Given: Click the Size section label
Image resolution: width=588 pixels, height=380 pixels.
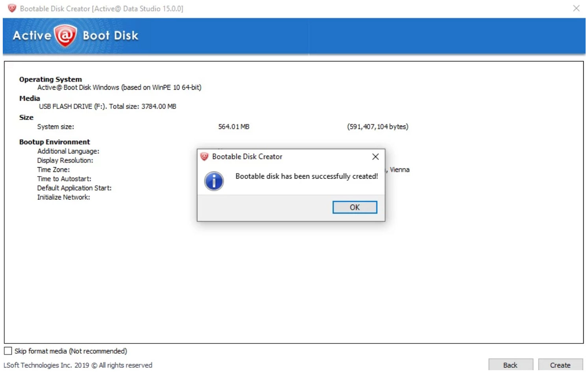Looking at the screenshot, I should pyautogui.click(x=26, y=117).
